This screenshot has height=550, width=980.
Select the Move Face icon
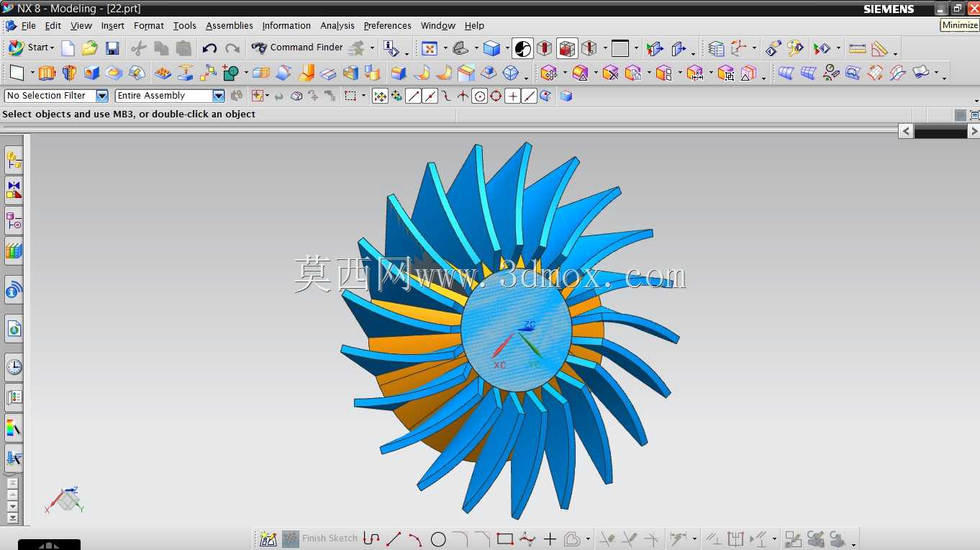549,73
